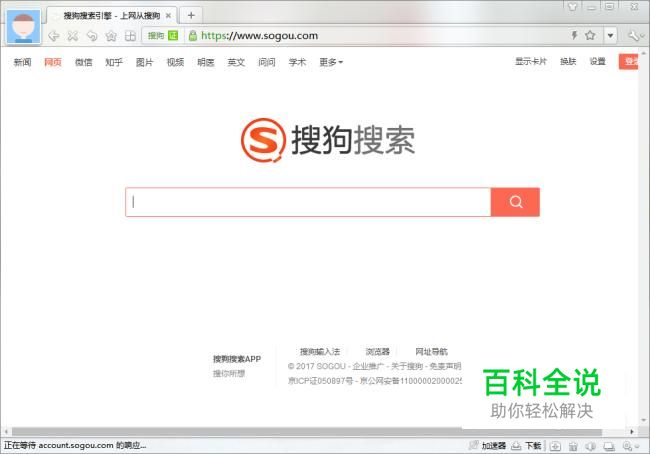The height and width of the screenshot is (454, 650).
Task: Open the 搜狗输入法 footer link
Action: pos(320,352)
